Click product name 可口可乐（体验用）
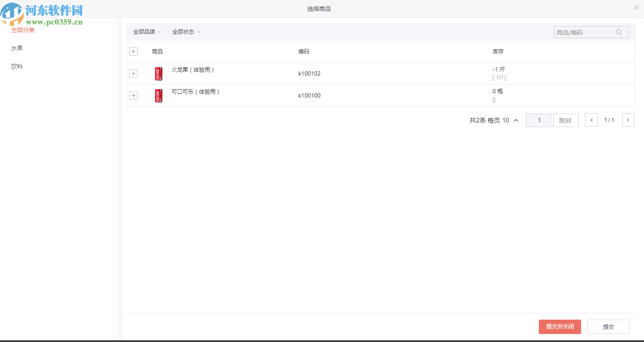This screenshot has width=644, height=342. point(196,92)
